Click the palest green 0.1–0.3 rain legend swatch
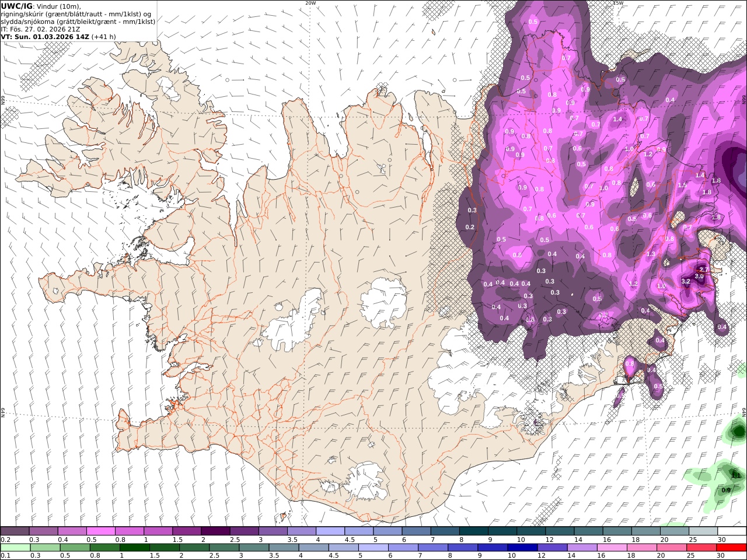The width and height of the screenshot is (747, 560). [15, 547]
